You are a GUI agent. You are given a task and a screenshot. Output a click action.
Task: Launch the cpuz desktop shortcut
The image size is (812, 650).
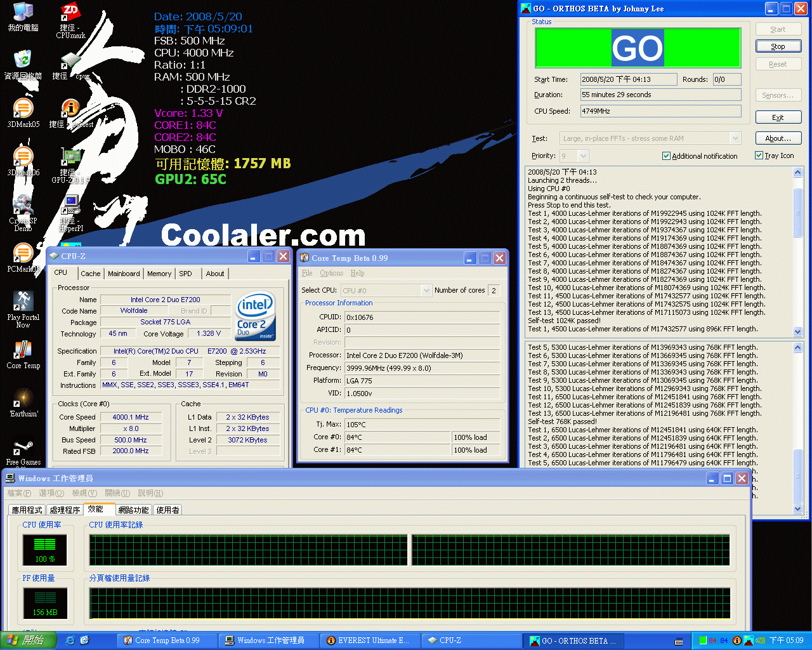70,66
